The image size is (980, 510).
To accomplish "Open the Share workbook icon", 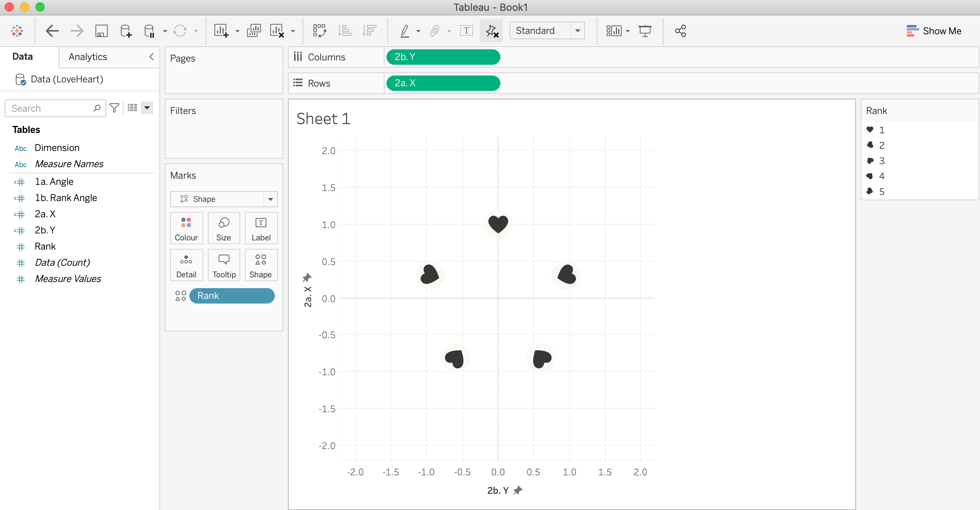I will 680,31.
